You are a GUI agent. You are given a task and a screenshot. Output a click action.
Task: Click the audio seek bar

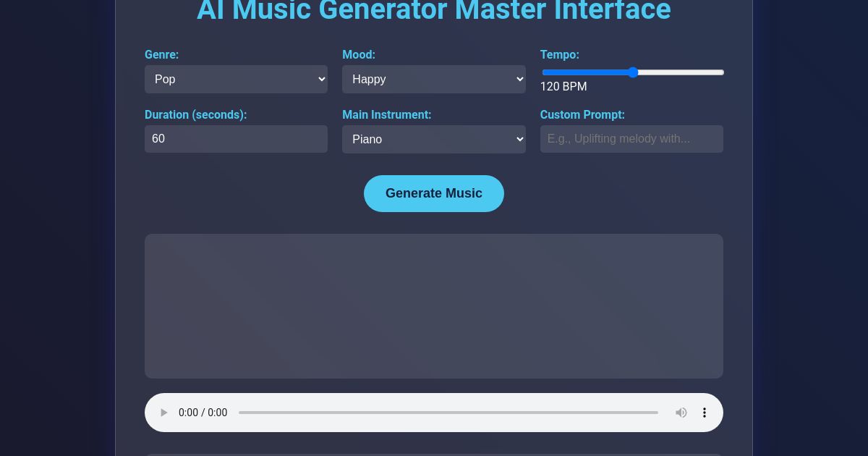point(448,413)
